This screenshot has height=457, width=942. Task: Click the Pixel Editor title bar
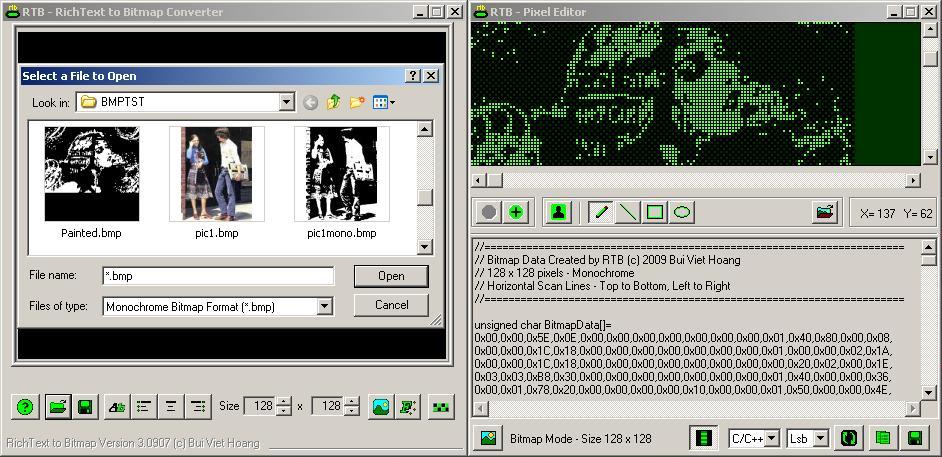[x=706, y=11]
